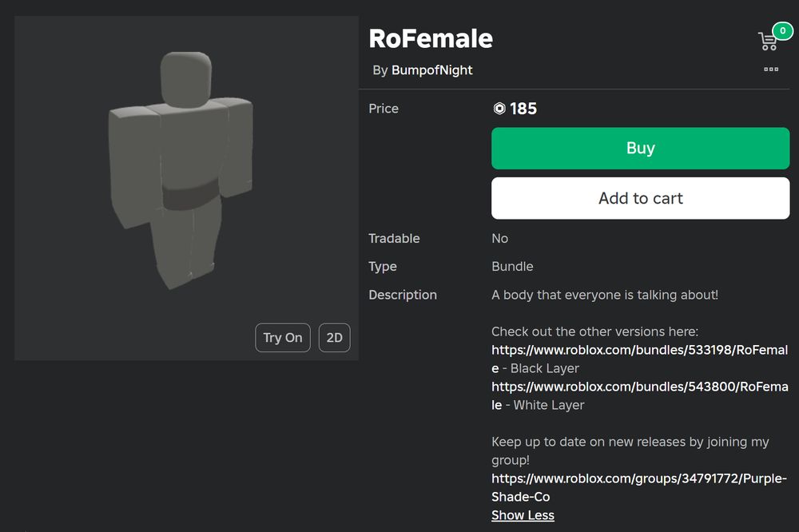This screenshot has width=799, height=532.
Task: Click the cart item count badge 0
Action: tap(783, 30)
